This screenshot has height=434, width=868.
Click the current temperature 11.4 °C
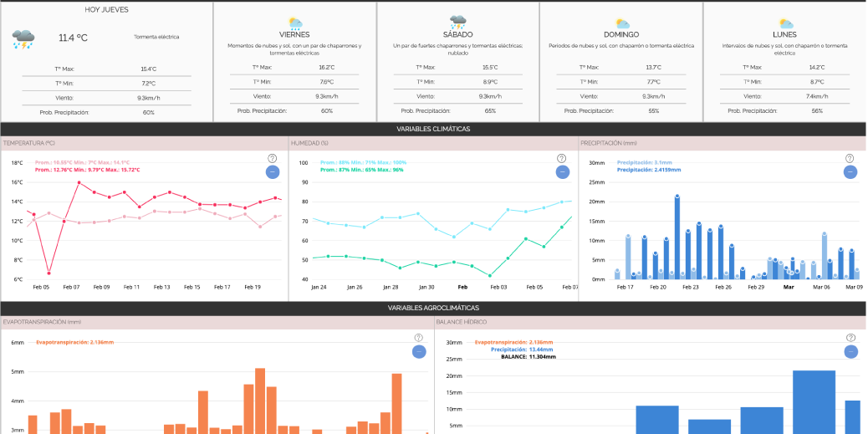tap(73, 38)
